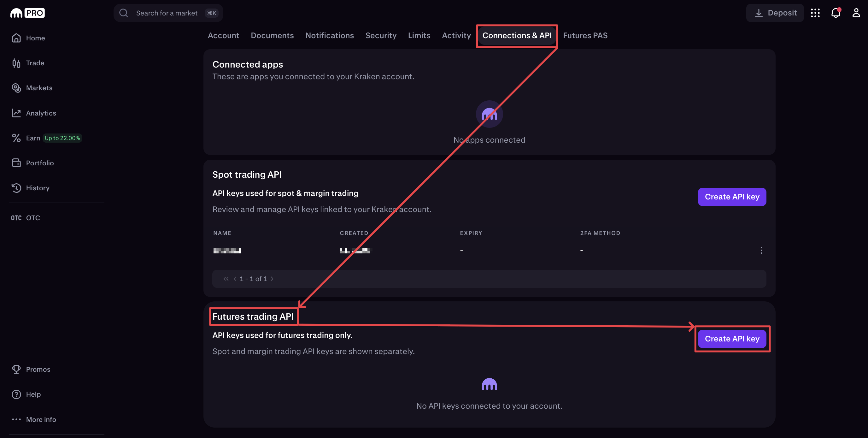Image resolution: width=868 pixels, height=438 pixels.
Task: Create a Futures trading API key
Action: pos(732,339)
